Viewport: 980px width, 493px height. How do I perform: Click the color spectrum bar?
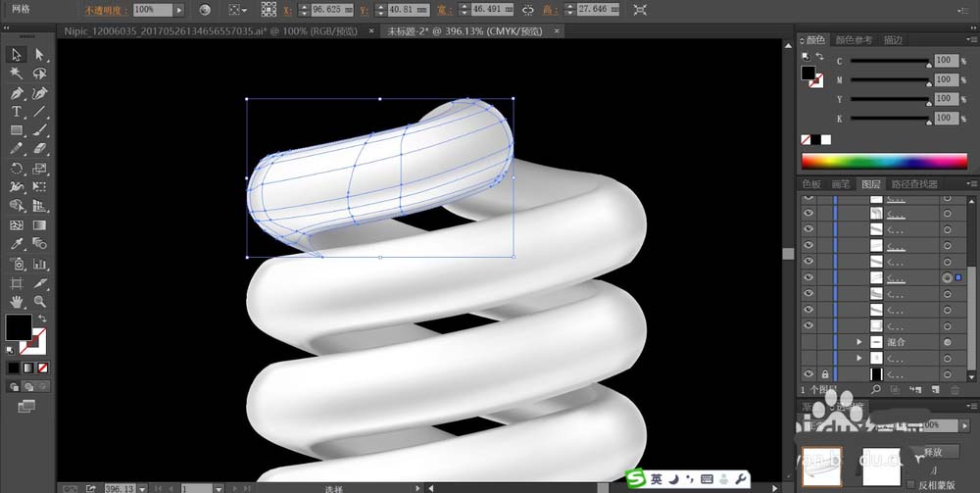[x=884, y=161]
